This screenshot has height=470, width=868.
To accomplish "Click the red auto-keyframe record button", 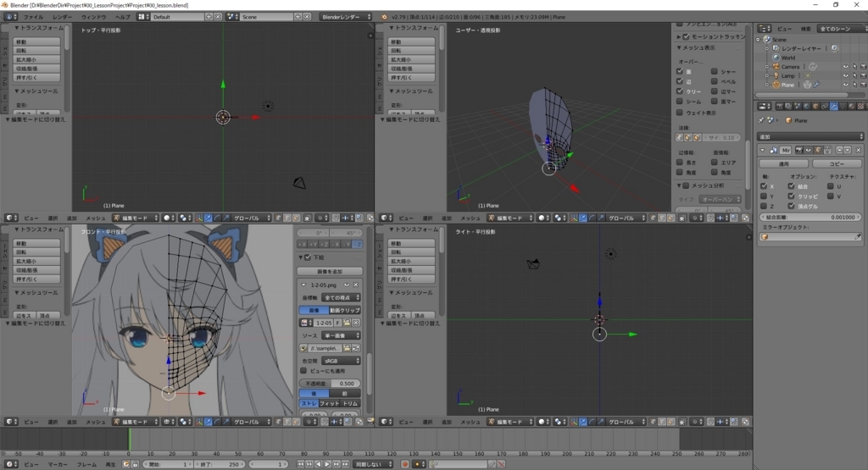I will pyautogui.click(x=405, y=464).
